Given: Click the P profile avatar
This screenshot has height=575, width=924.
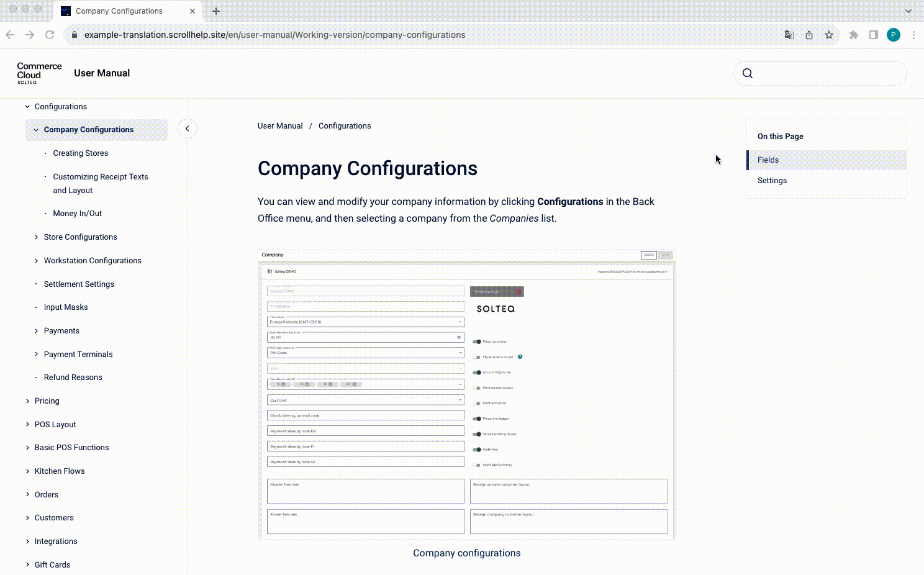Looking at the screenshot, I should (x=894, y=35).
